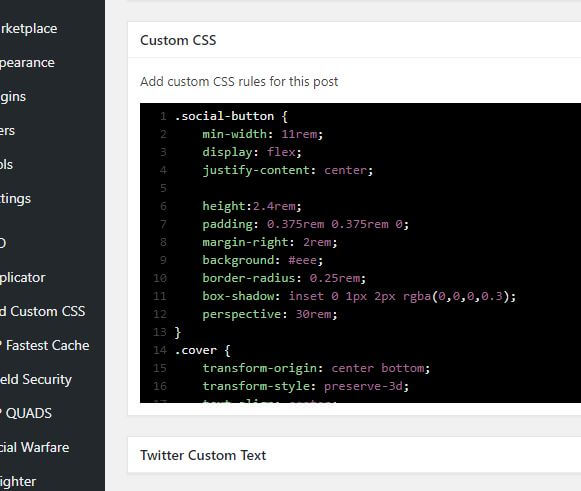Viewport: 581px width, 491px height.
Task: Open the QUADS sidebar menu
Action: coord(26,413)
